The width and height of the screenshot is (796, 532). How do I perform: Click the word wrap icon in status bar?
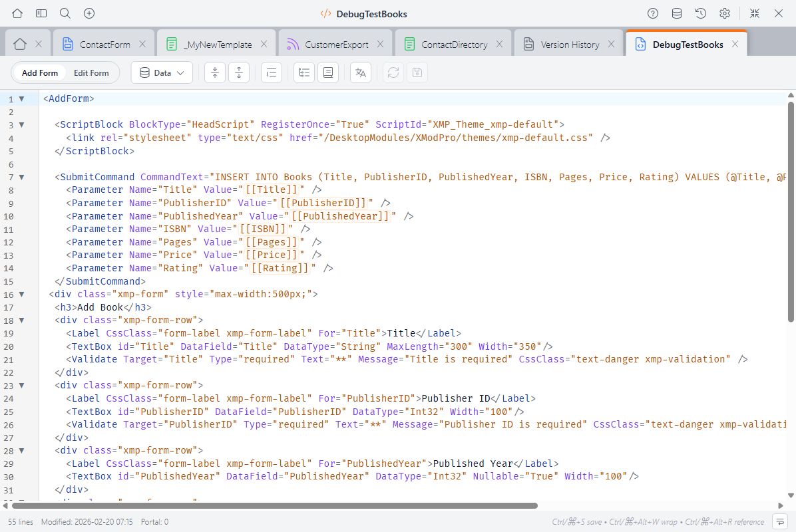[x=780, y=521]
